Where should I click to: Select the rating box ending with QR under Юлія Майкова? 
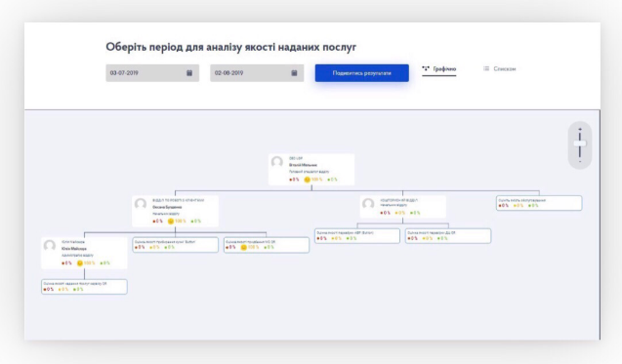84,287
